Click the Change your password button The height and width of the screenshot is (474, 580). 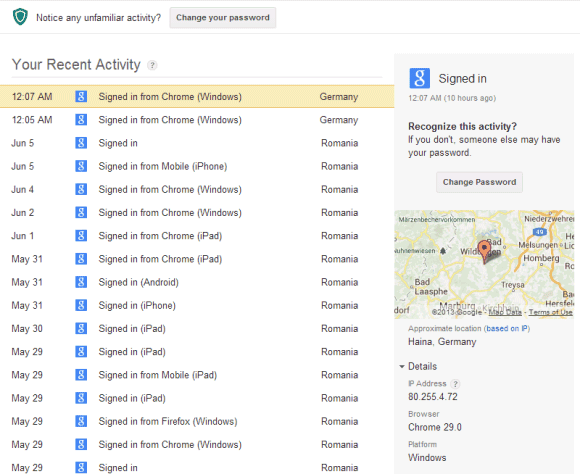[x=223, y=18]
